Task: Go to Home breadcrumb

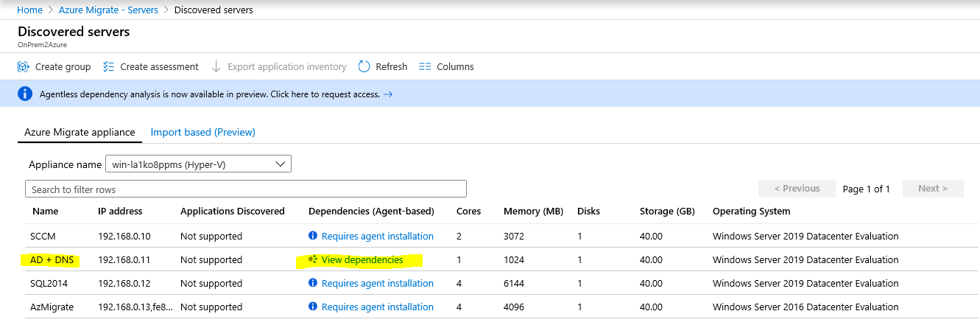Action: 30,10
